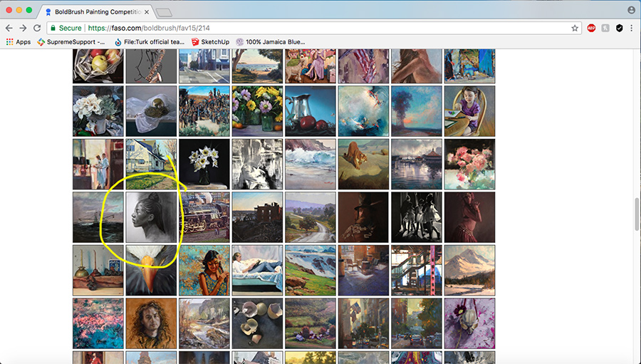The image size is (641, 364).
Task: Open the steam locomotive painting thumbnail
Action: click(204, 217)
